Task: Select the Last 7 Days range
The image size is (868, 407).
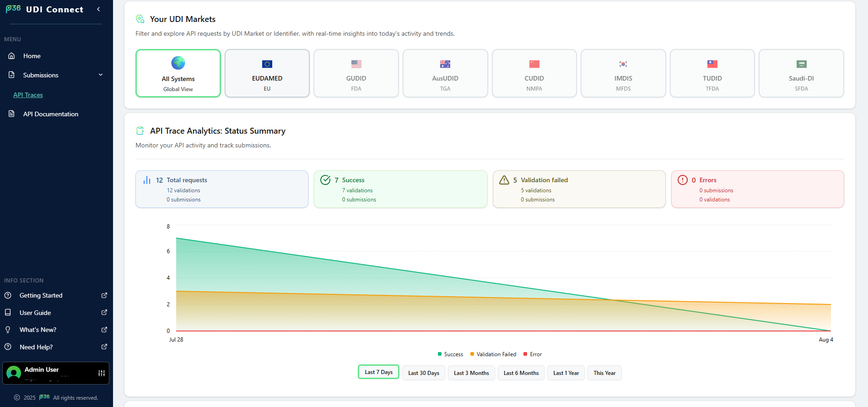Action: coord(378,372)
